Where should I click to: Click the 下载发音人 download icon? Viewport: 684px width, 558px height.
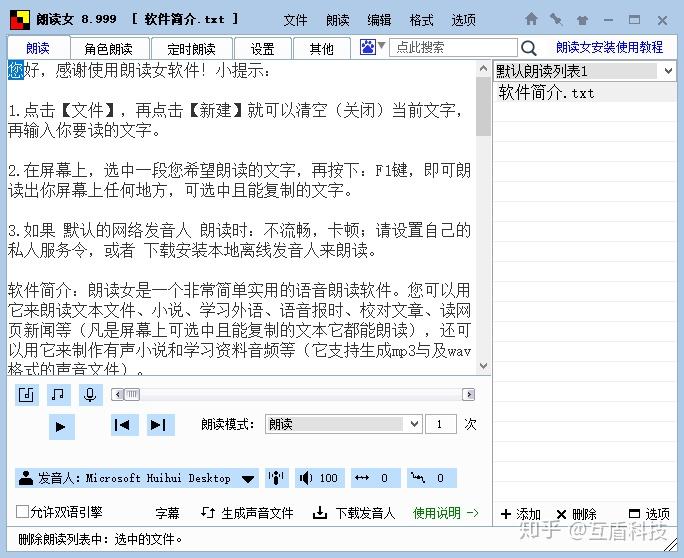[x=320, y=513]
